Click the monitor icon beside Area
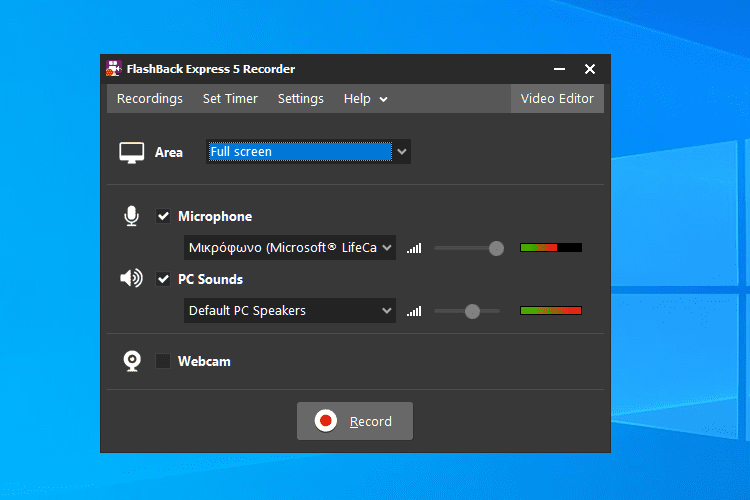The width and height of the screenshot is (750, 500). tap(132, 153)
